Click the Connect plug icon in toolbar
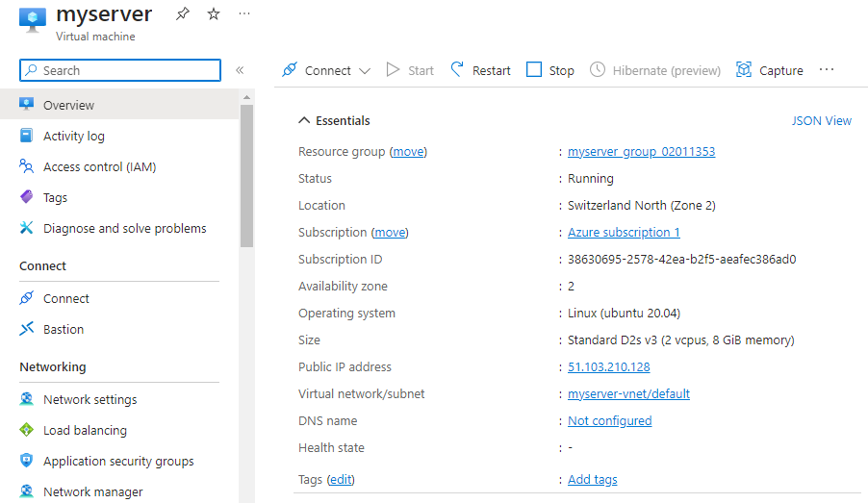This screenshot has width=868, height=503. click(x=290, y=69)
